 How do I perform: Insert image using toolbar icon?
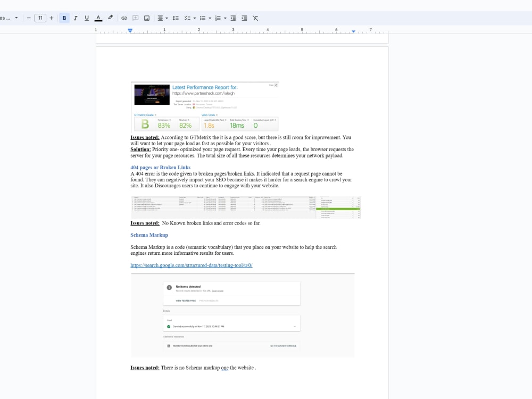(x=147, y=18)
